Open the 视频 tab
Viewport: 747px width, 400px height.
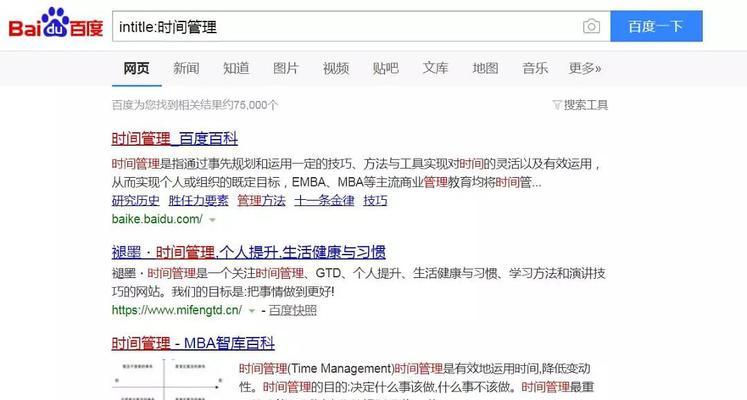click(x=336, y=69)
